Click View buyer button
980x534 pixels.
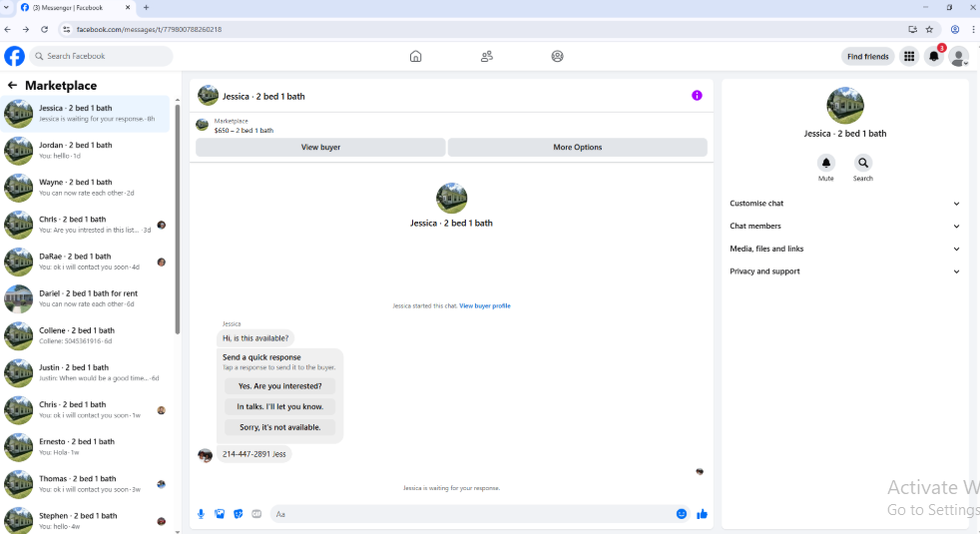pyautogui.click(x=320, y=147)
